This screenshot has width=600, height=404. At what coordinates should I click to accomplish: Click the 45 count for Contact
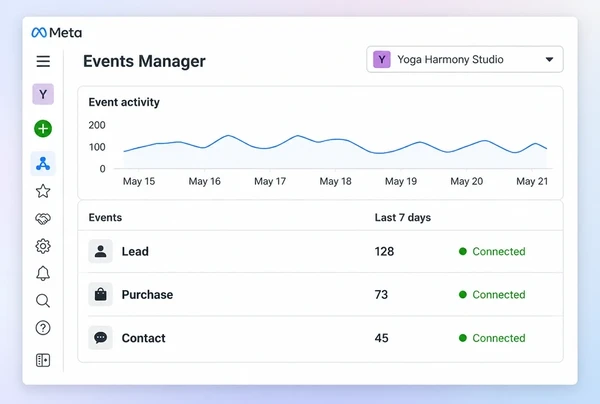(x=382, y=338)
